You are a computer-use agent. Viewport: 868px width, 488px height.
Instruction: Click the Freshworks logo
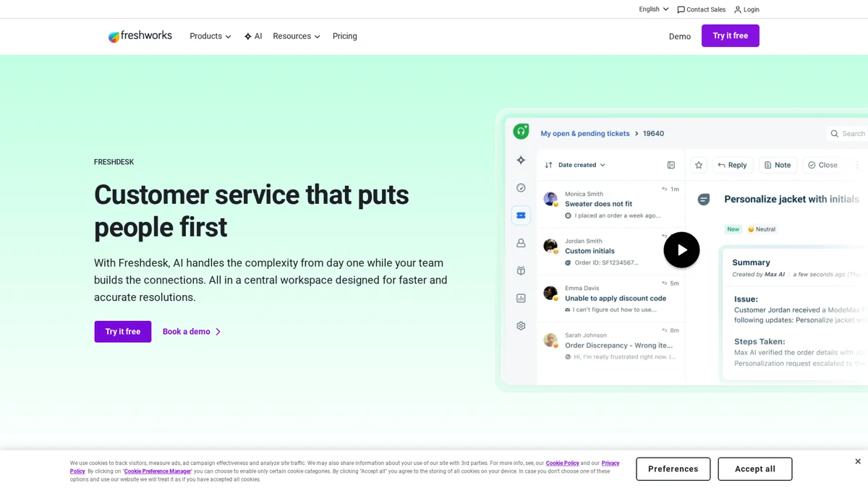(x=140, y=36)
